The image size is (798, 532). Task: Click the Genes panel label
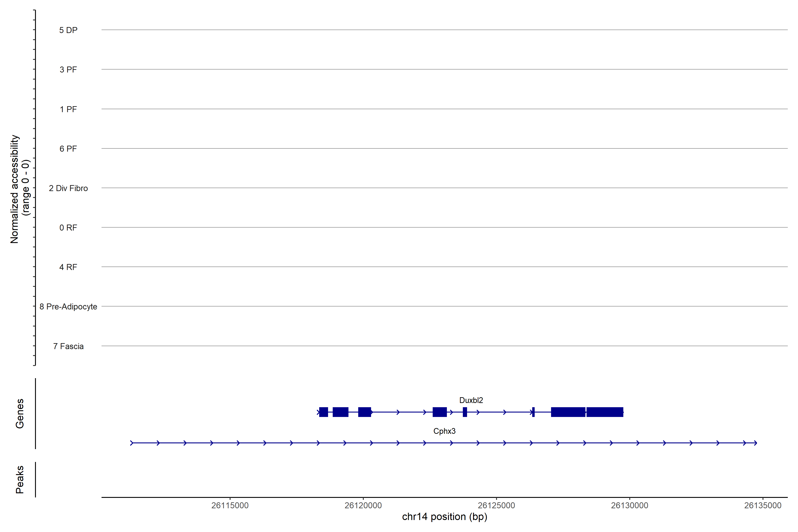pyautogui.click(x=20, y=414)
